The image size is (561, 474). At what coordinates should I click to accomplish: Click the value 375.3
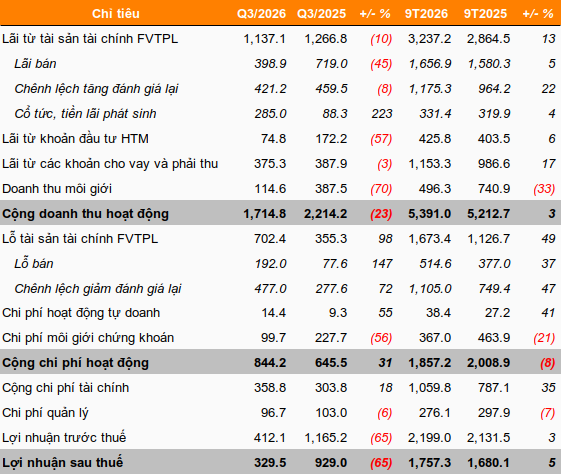point(270,164)
